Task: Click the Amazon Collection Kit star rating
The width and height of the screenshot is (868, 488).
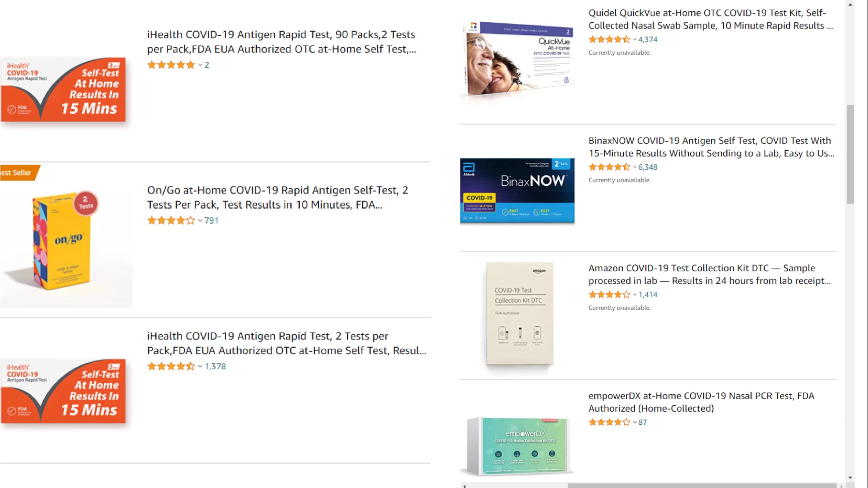Action: [609, 295]
